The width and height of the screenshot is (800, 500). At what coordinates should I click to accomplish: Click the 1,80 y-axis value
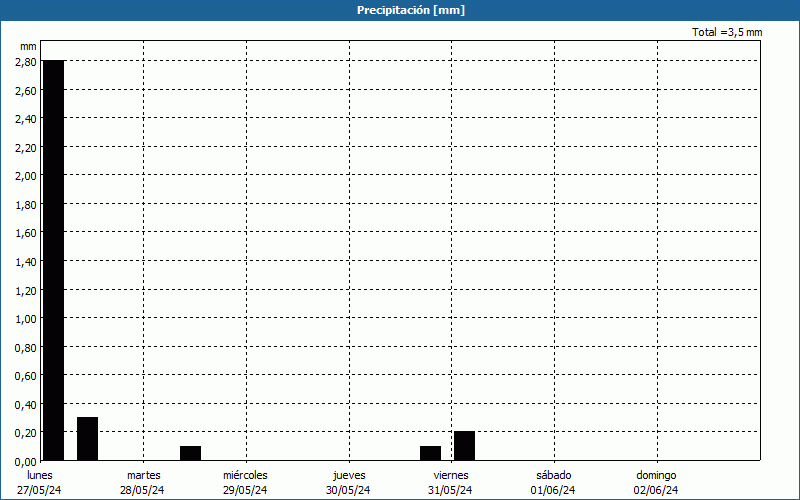pyautogui.click(x=27, y=205)
